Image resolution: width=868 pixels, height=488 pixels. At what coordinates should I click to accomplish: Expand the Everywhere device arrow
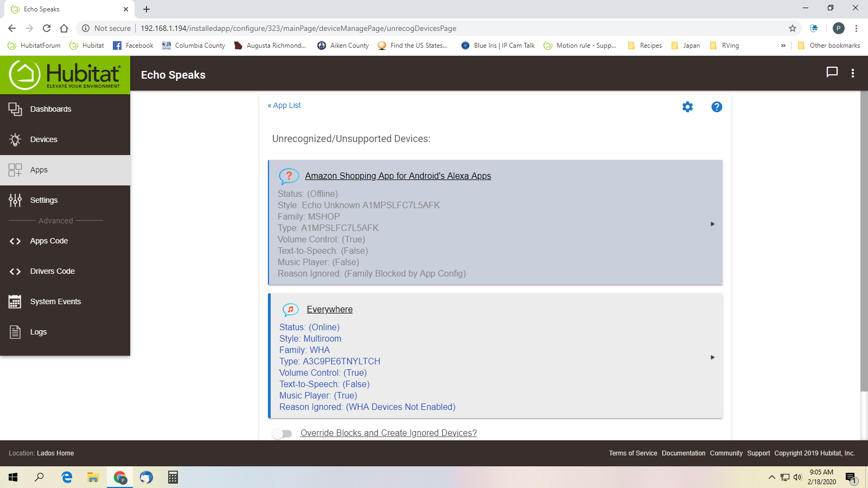coord(712,357)
